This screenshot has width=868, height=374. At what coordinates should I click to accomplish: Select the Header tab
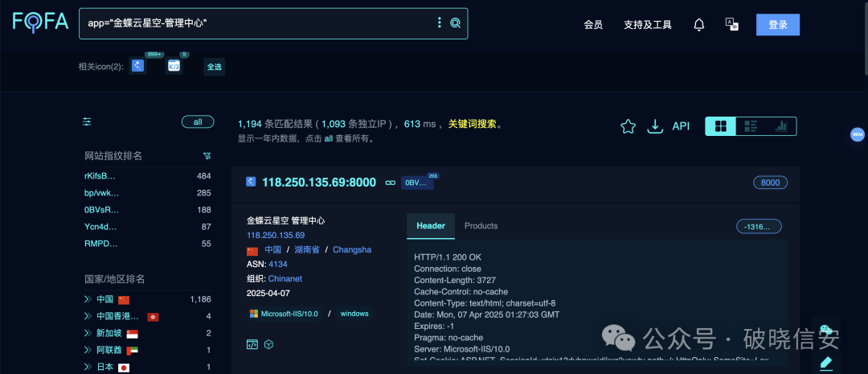click(431, 226)
